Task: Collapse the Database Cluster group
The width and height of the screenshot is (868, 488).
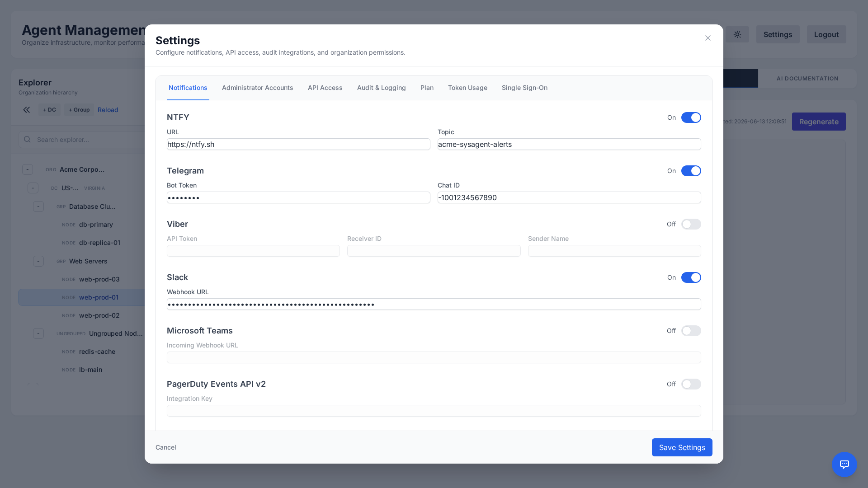Action: 38,206
